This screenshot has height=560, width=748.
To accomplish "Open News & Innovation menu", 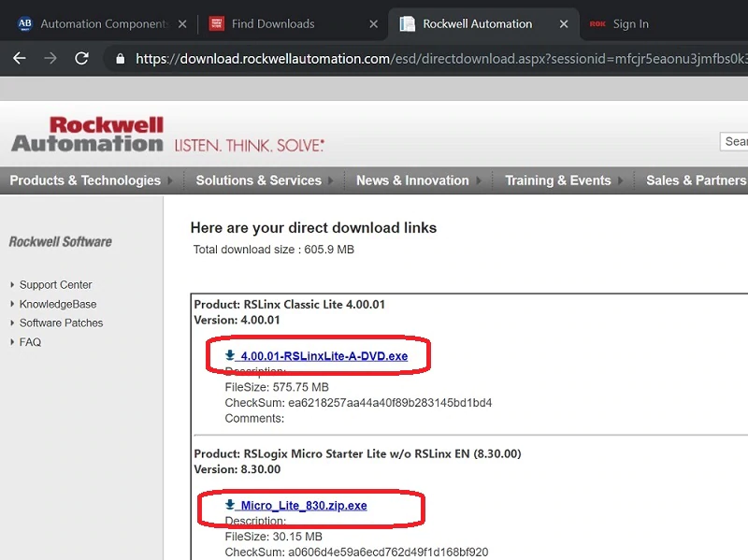I will (x=412, y=180).
